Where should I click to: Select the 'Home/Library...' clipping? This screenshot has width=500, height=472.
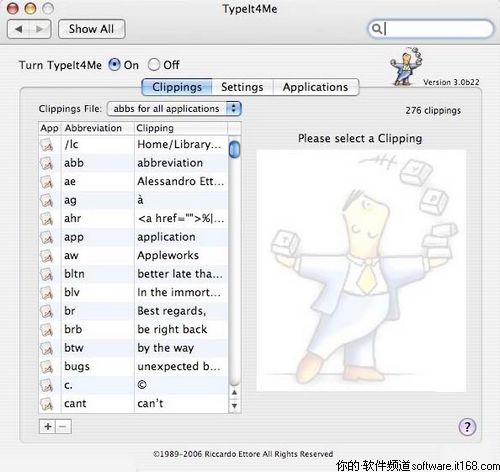[x=179, y=144]
